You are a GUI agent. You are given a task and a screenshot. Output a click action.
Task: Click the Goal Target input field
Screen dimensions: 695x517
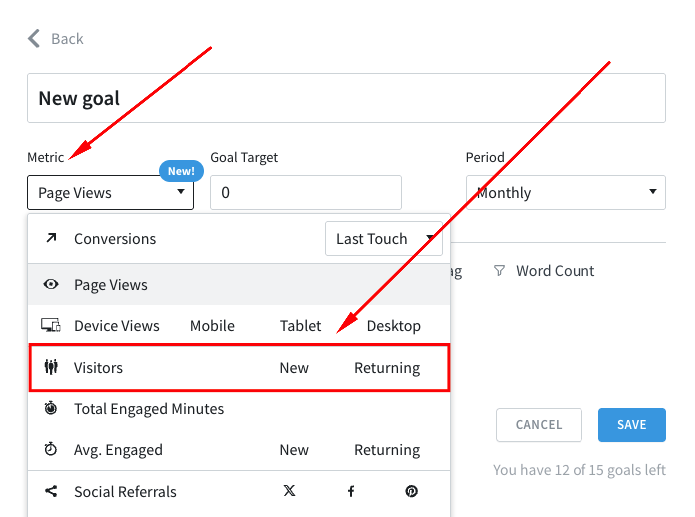tap(305, 193)
